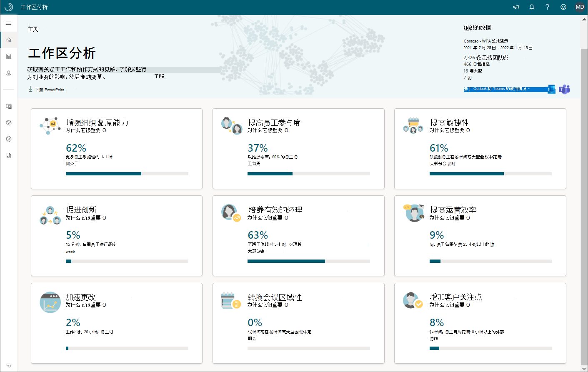Screen dimensions: 588x372
Task: Open the report file icon in sidebar
Action: tap(9, 155)
